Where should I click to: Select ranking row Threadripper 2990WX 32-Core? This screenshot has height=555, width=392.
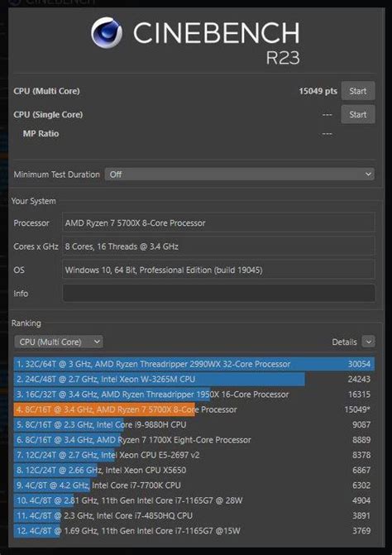tap(194, 364)
